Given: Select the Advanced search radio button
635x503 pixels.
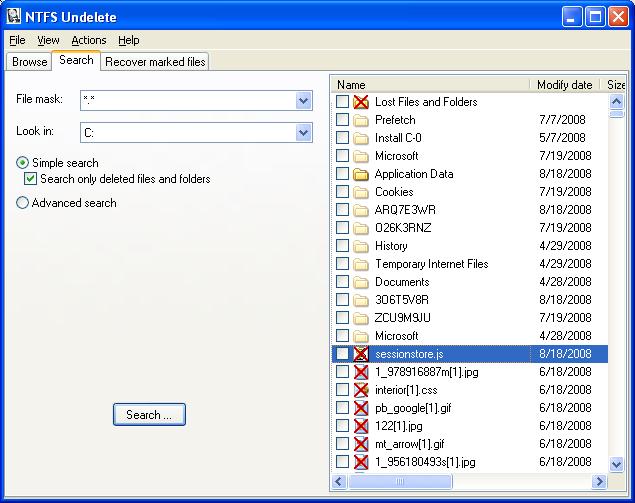Looking at the screenshot, I should point(22,202).
